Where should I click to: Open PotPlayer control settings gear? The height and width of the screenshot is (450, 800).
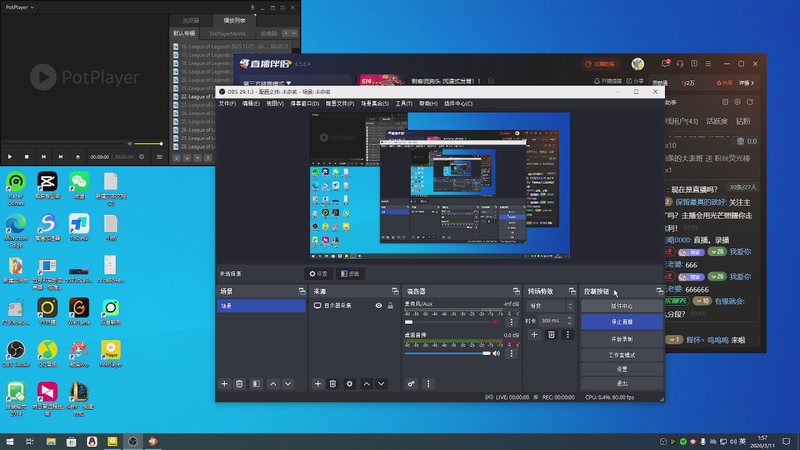coord(142,157)
